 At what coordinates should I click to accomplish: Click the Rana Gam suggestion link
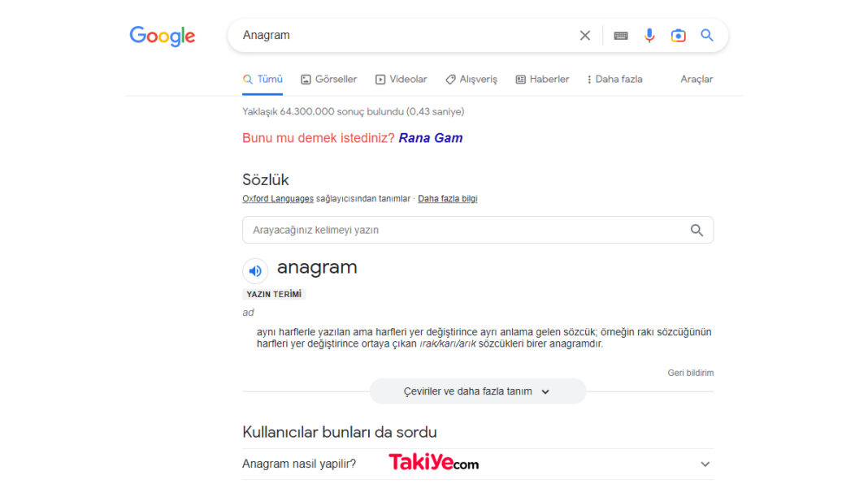click(431, 138)
